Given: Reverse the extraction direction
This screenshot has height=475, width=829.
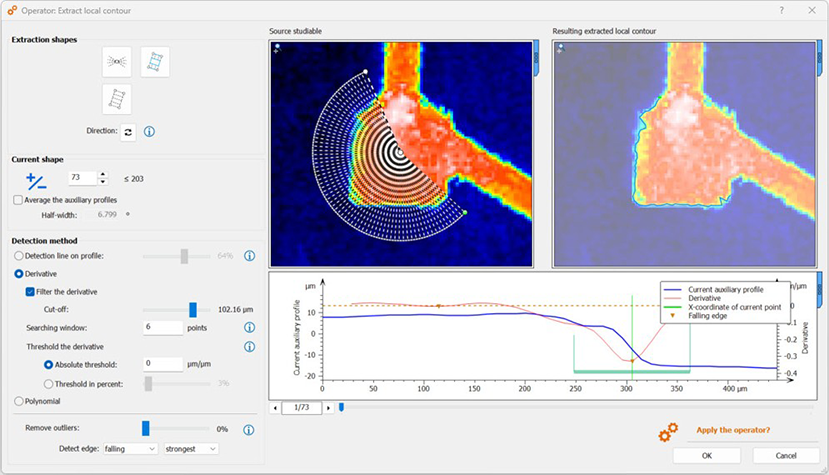Looking at the screenshot, I should 128,131.
